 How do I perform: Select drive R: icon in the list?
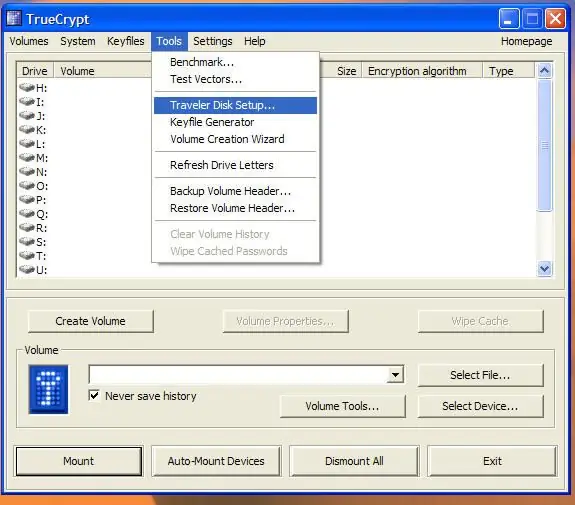(27, 228)
